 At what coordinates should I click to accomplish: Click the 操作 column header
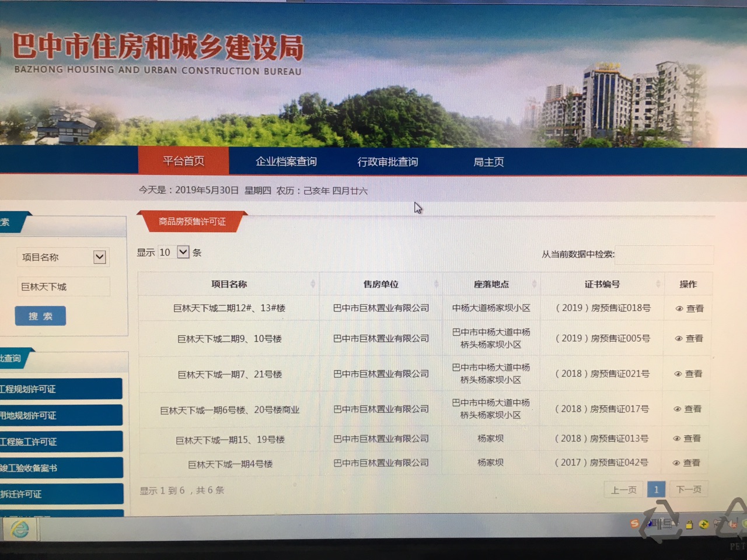tap(688, 284)
